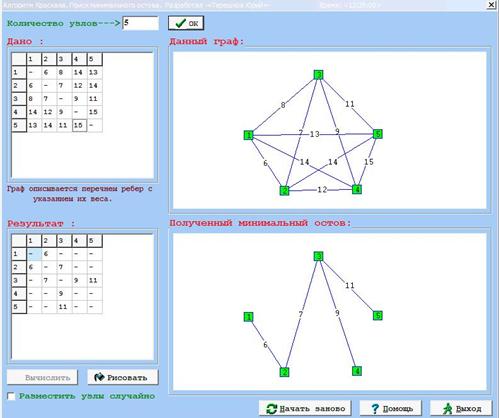Click the Выход running man icon

click(447, 409)
